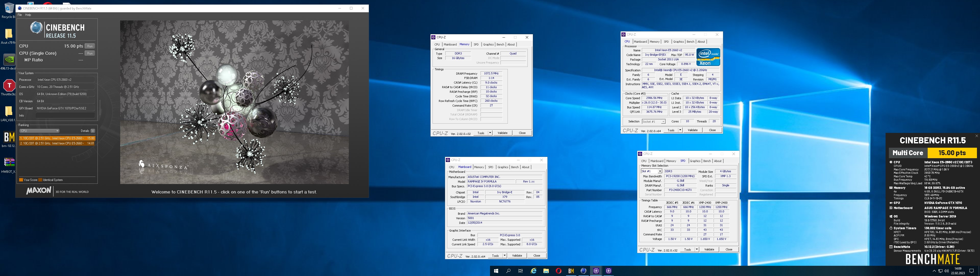Viewport: 980px width, 276px height.
Task: Open Tools dropdown arrow in SPD CPU-Z window
Action: click(696, 250)
